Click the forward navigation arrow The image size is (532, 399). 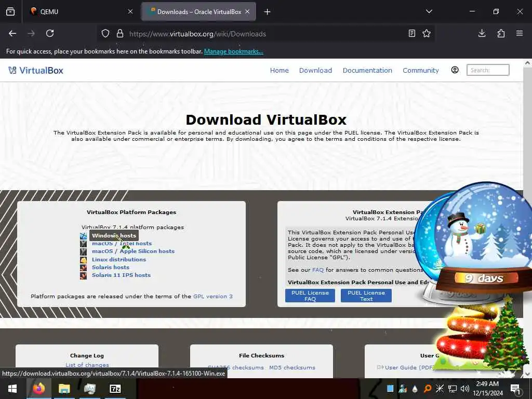pos(31,34)
